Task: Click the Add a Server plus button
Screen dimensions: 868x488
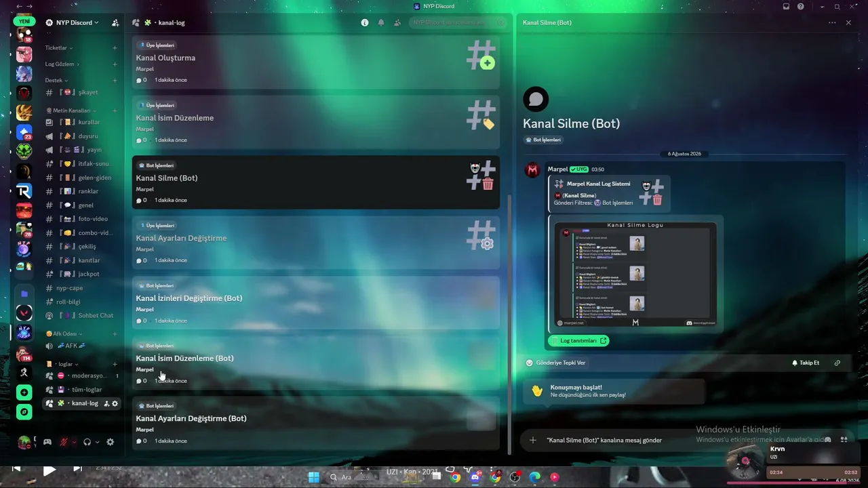Action: click(x=24, y=392)
